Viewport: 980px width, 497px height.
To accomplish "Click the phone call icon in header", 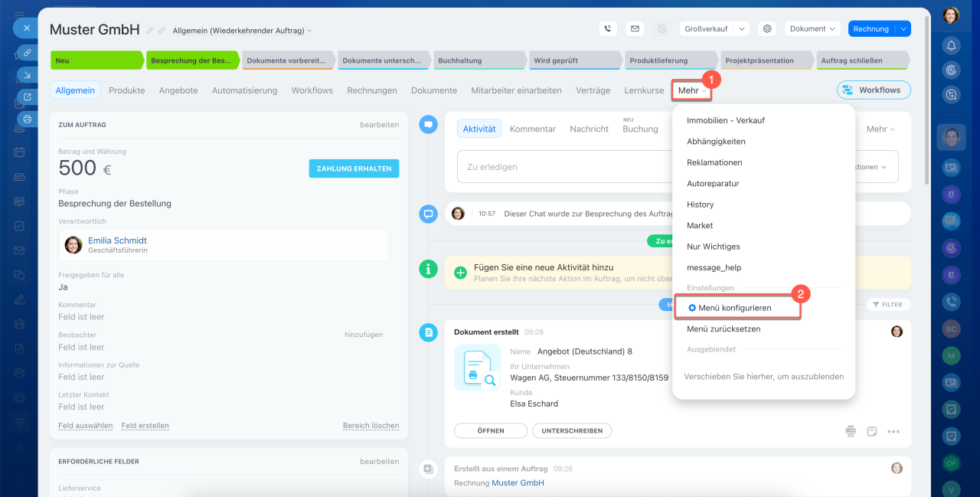I will [x=608, y=29].
